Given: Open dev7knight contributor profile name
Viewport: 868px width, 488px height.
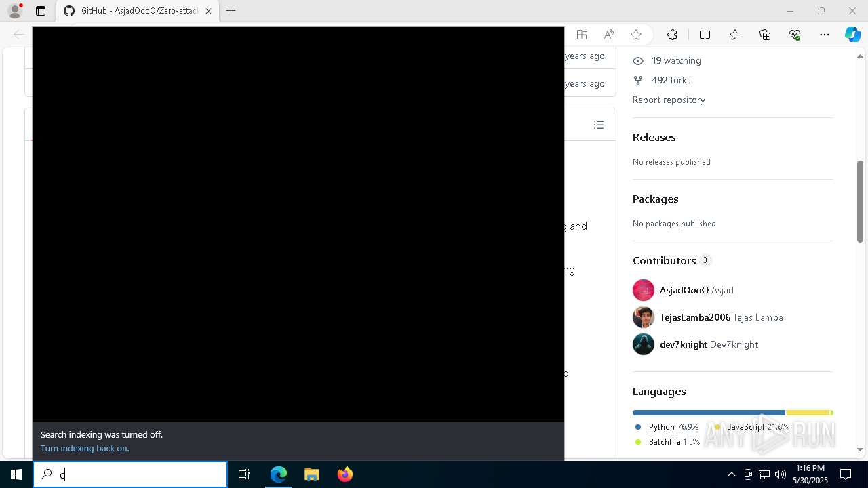Looking at the screenshot, I should (684, 344).
